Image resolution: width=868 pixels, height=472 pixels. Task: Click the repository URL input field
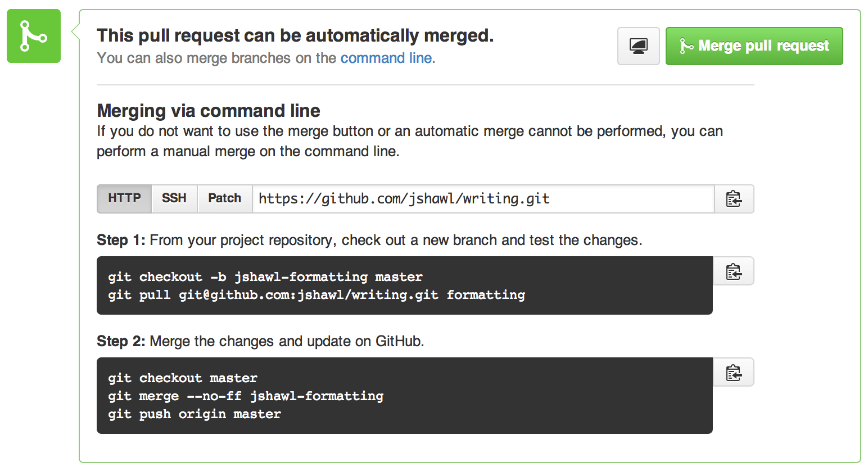coord(483,199)
